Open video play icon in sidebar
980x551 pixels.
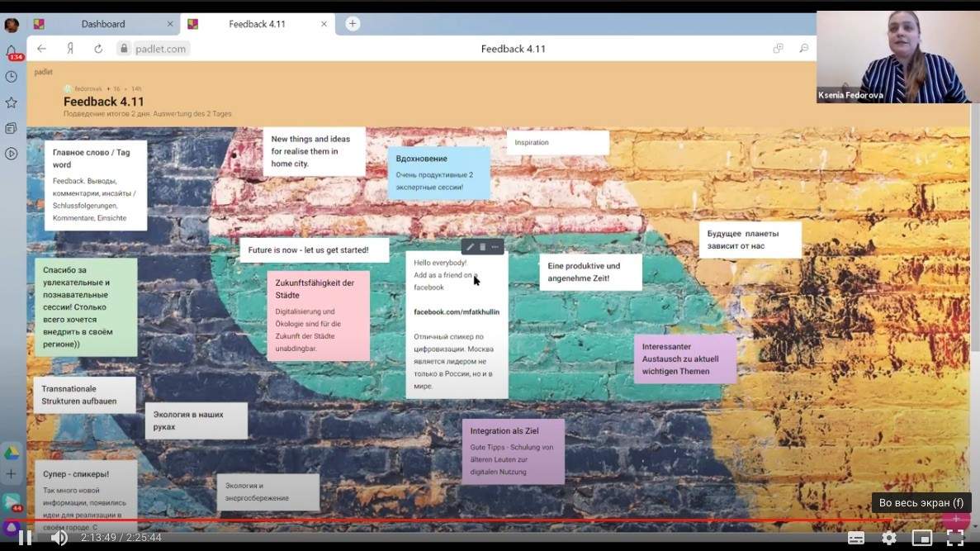click(12, 154)
